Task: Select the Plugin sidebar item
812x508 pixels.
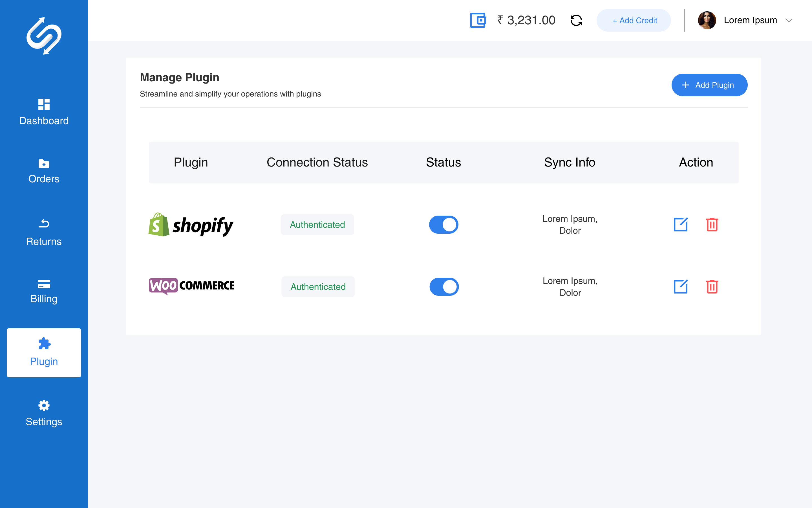Action: tap(44, 352)
